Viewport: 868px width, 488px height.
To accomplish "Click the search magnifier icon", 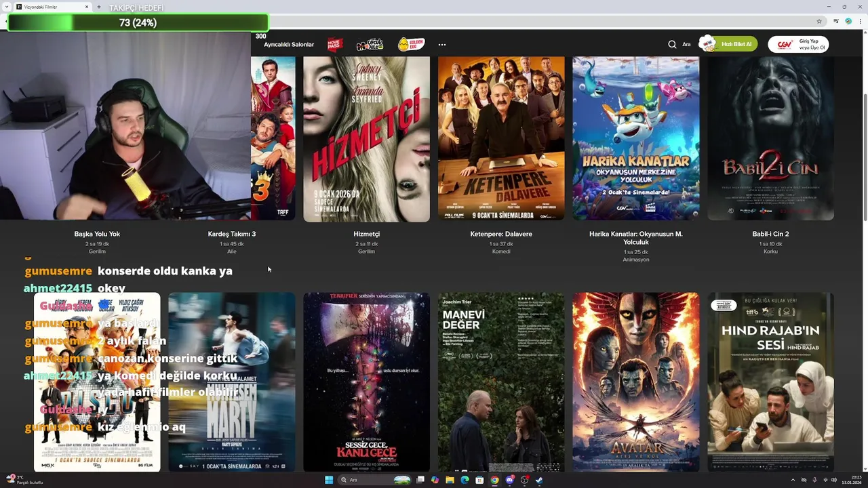I will click(x=672, y=44).
